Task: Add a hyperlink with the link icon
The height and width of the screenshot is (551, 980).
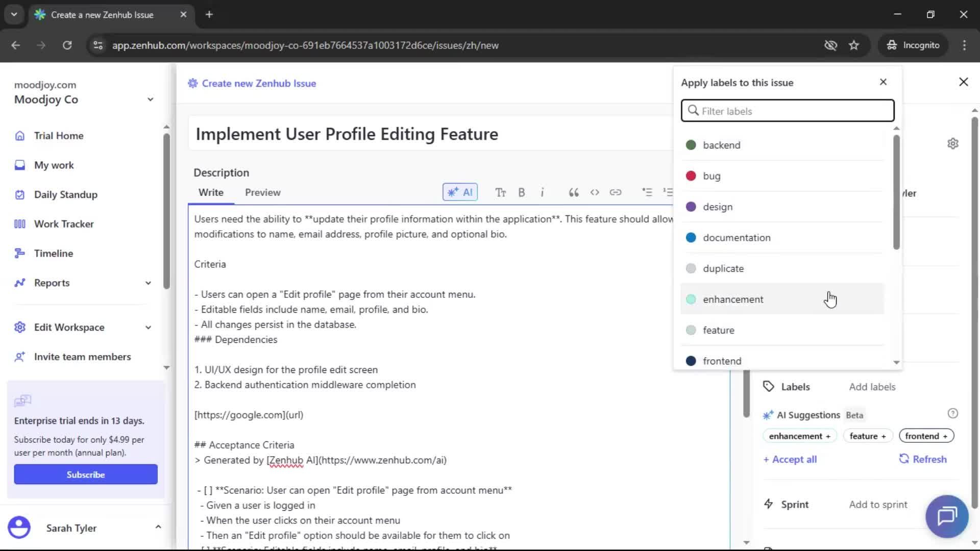Action: [x=616, y=192]
